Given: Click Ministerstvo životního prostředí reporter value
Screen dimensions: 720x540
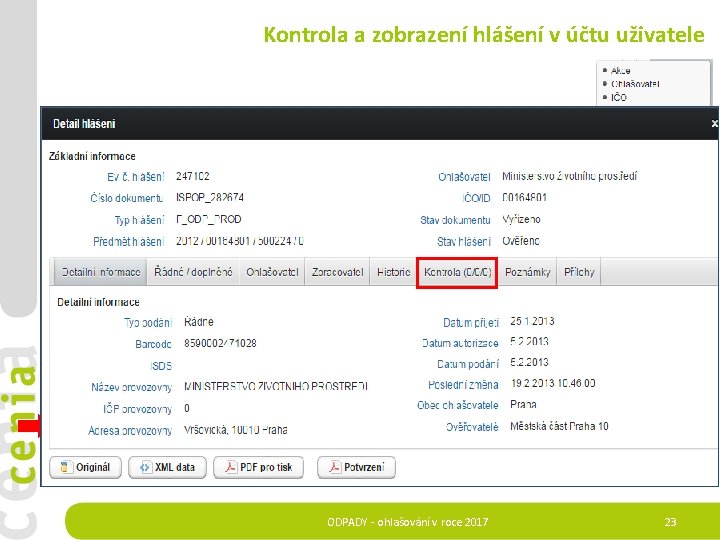Looking at the screenshot, I should click(569, 176).
